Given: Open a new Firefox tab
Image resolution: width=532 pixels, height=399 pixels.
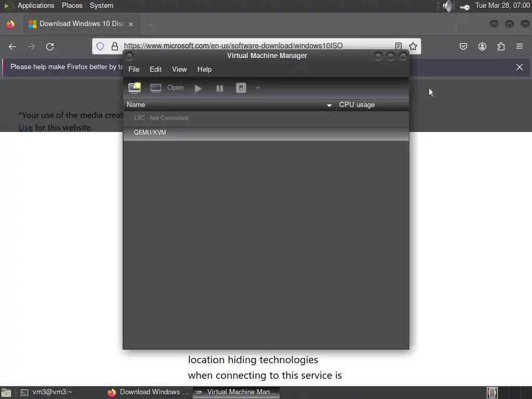Looking at the screenshot, I should click(x=151, y=24).
